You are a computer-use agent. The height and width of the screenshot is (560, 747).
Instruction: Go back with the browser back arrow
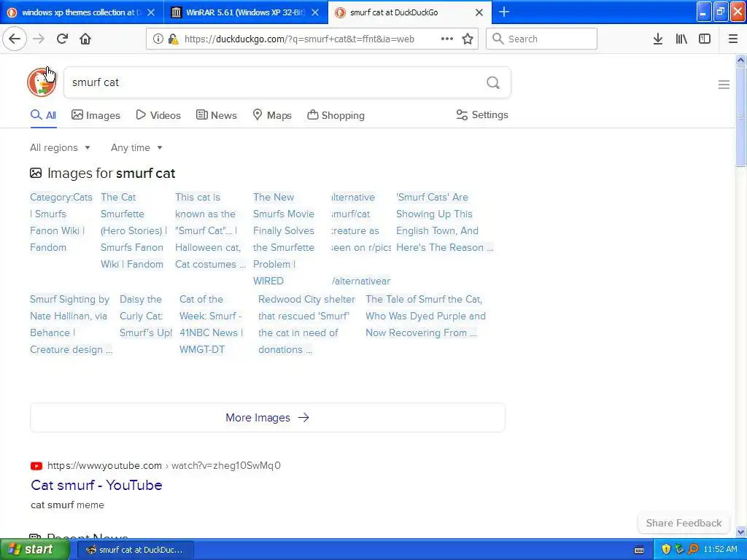[15, 39]
